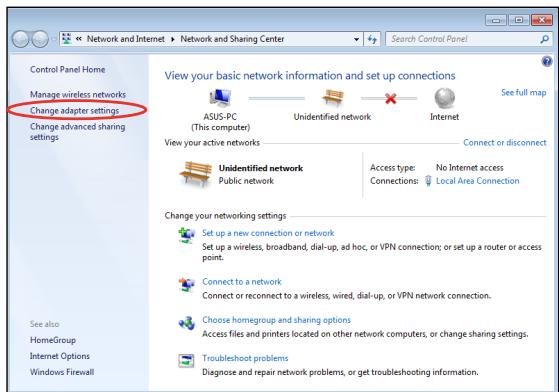
Task: Click the search magnifier icon
Action: coord(544,39)
